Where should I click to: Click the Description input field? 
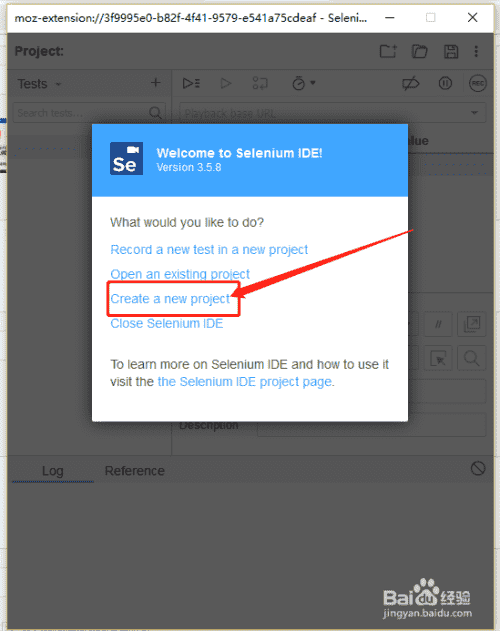[371, 425]
